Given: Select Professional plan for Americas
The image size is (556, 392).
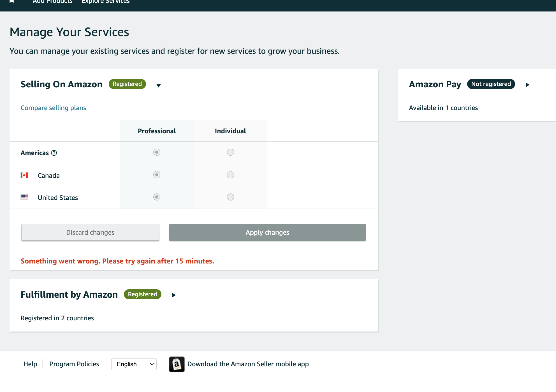Looking at the screenshot, I should (x=157, y=152).
